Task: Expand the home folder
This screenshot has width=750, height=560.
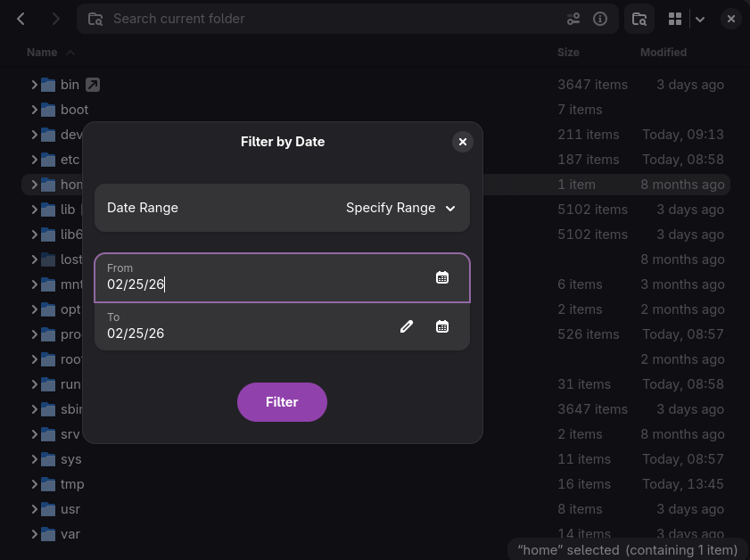Action: click(34, 184)
